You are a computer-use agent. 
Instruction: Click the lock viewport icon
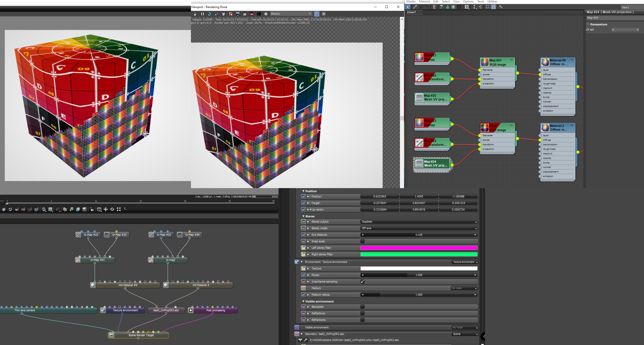pyautogui.click(x=195, y=14)
